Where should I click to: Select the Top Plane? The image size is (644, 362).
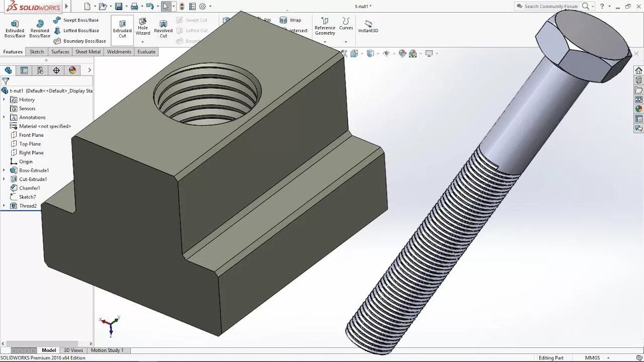coord(26,144)
